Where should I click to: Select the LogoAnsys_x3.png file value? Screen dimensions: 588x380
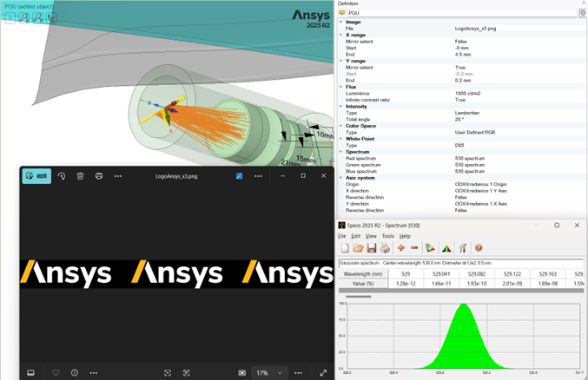tap(475, 29)
